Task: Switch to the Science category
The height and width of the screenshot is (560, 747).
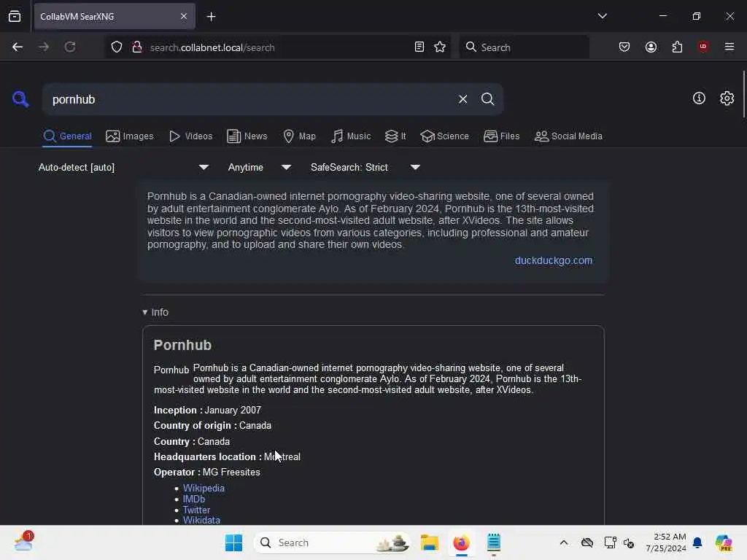Action: tap(444, 136)
